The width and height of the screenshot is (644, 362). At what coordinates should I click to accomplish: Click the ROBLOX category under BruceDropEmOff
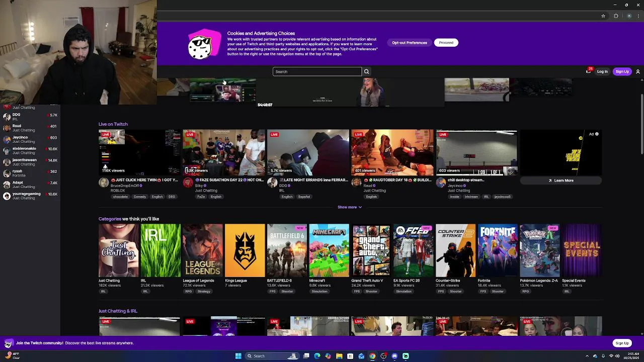tap(118, 191)
